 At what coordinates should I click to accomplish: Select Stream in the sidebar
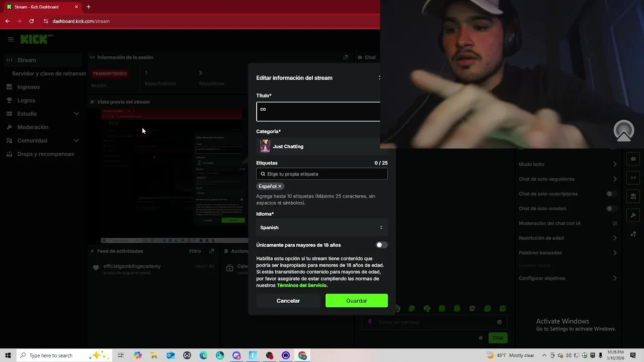[43, 60]
